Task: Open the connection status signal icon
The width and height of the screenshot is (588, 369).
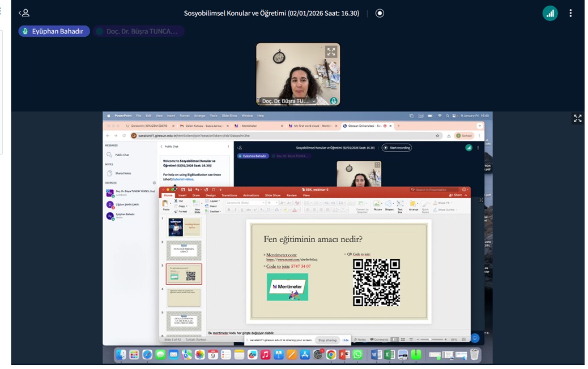Action: coord(549,14)
